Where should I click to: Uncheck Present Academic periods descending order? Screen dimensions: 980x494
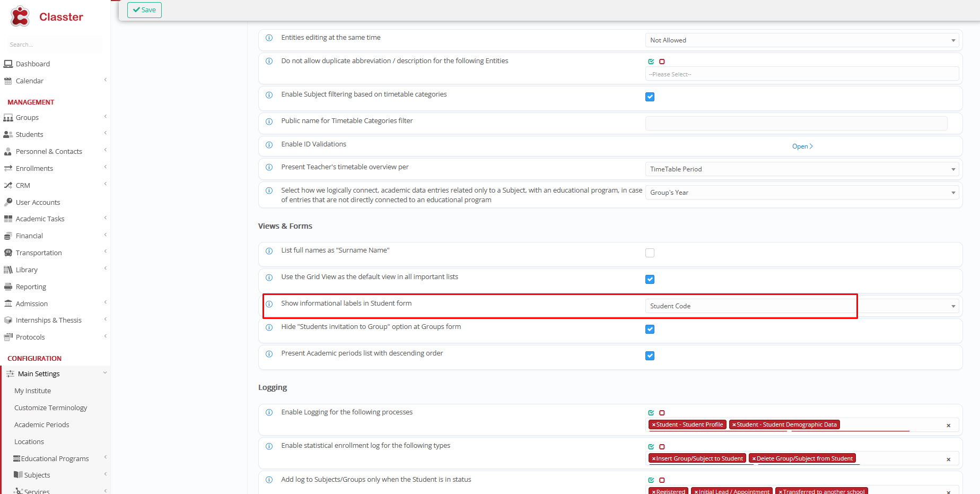pyautogui.click(x=650, y=356)
